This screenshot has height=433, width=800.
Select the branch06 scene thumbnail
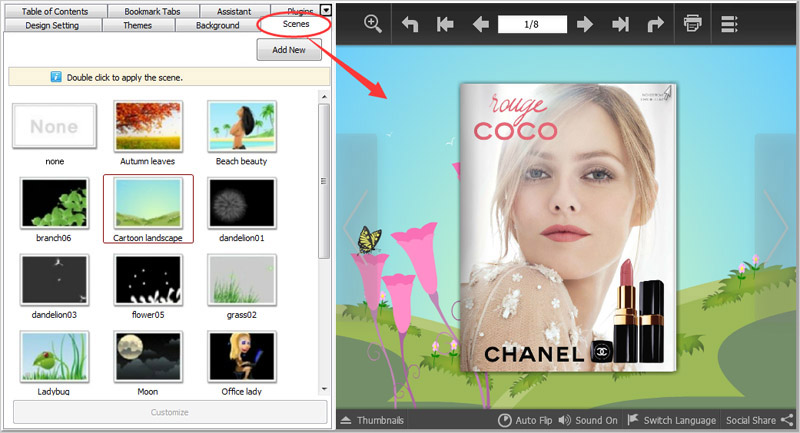pos(55,203)
